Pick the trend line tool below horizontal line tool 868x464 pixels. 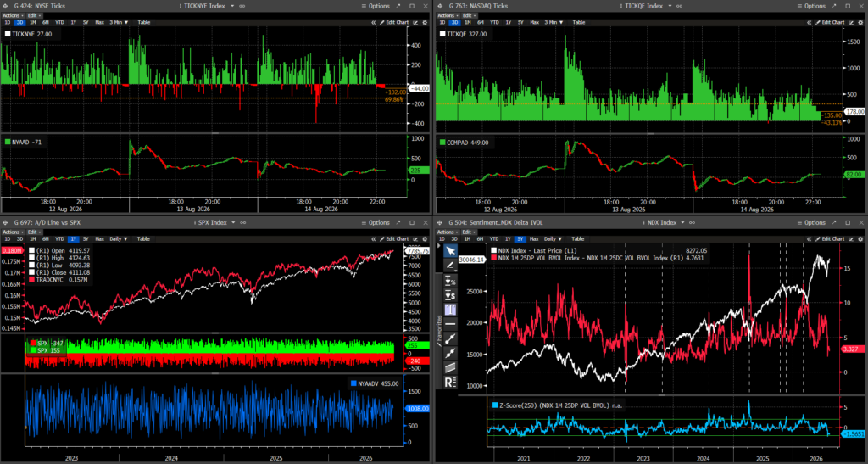pos(451,338)
